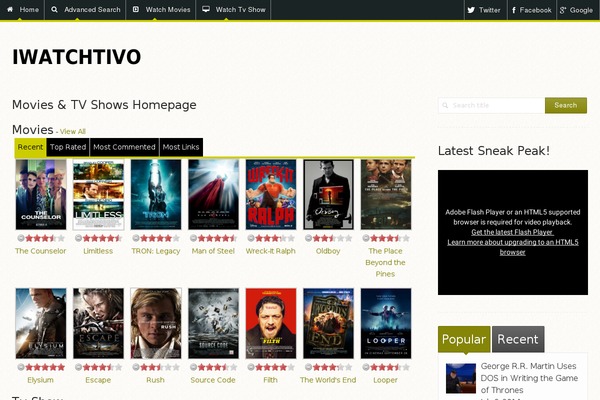This screenshot has width=600, height=400.
Task: Click the Watch Tv Show monitor icon
Action: [206, 9]
